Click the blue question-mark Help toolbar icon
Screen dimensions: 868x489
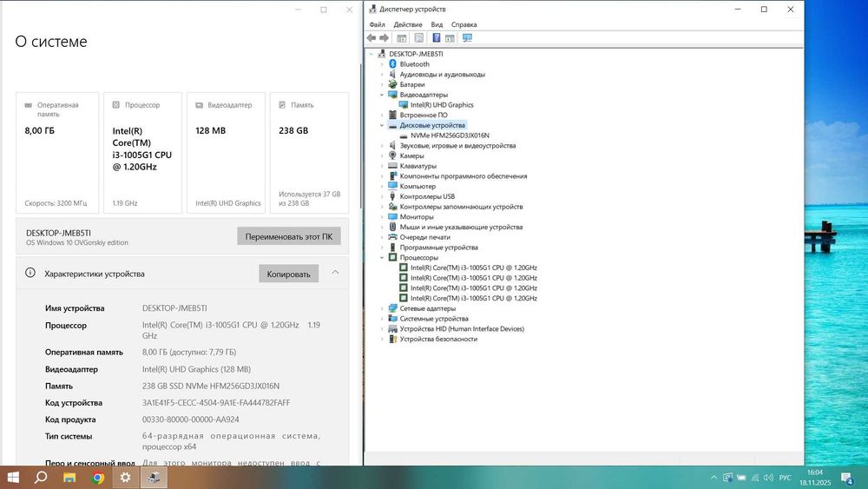click(x=437, y=37)
